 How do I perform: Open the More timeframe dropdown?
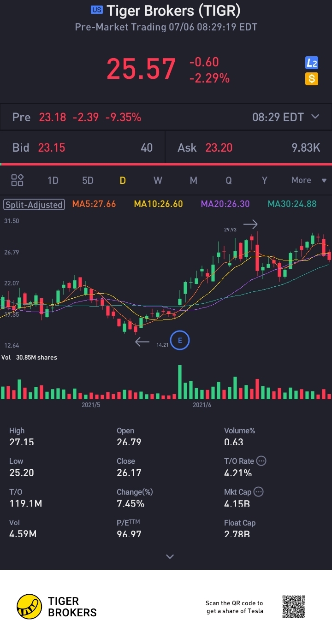(309, 180)
